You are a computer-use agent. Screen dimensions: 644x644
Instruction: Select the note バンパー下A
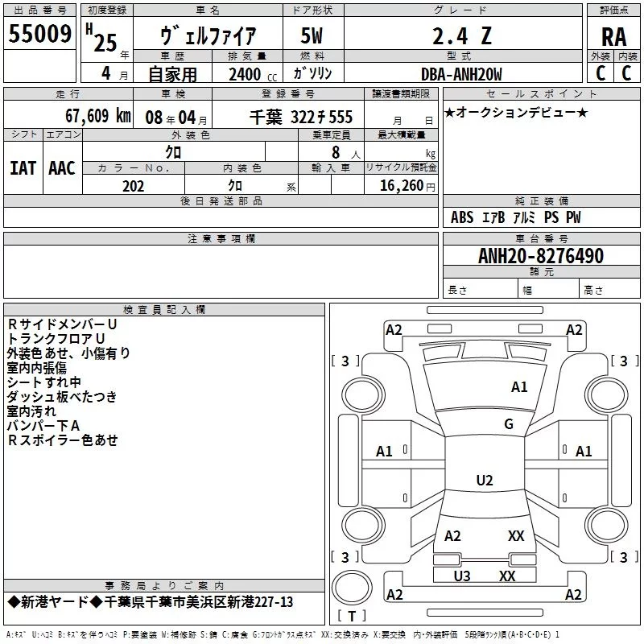coord(43,426)
